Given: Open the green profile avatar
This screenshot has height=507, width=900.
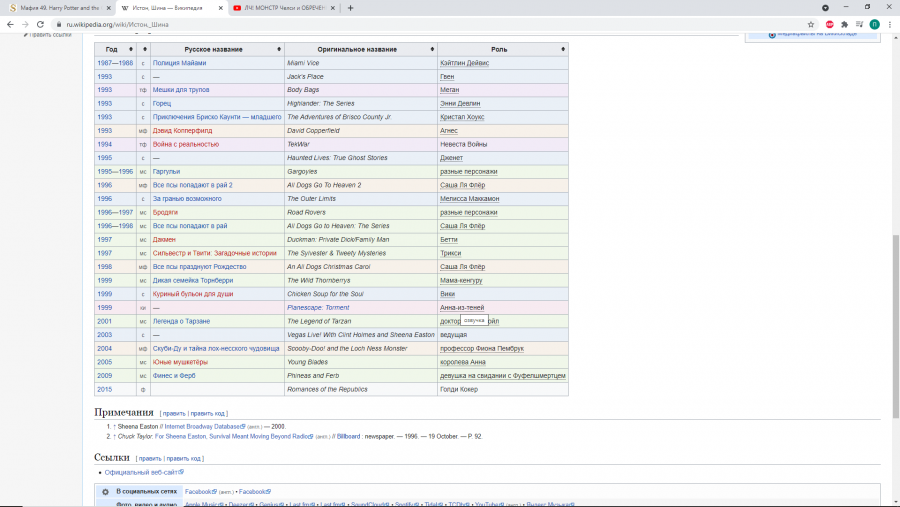Looking at the screenshot, I should [x=874, y=24].
